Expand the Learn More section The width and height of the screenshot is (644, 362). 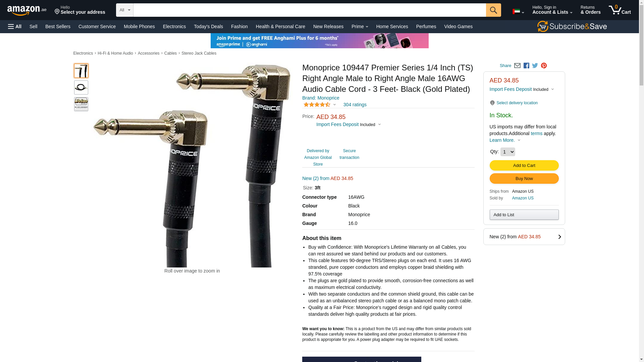click(x=505, y=140)
